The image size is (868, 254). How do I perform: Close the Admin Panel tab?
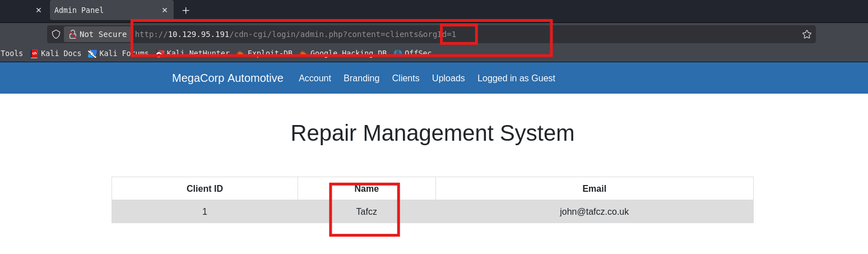pyautogui.click(x=165, y=10)
